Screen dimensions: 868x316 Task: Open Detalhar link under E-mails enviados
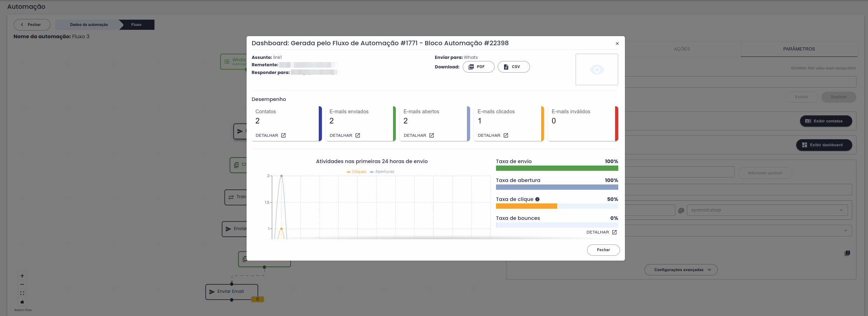click(345, 135)
